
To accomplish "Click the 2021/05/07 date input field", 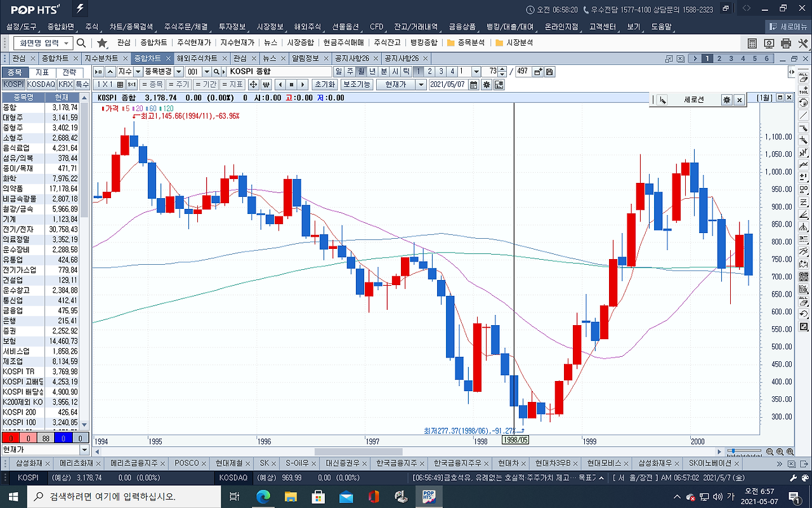I will click(x=448, y=84).
